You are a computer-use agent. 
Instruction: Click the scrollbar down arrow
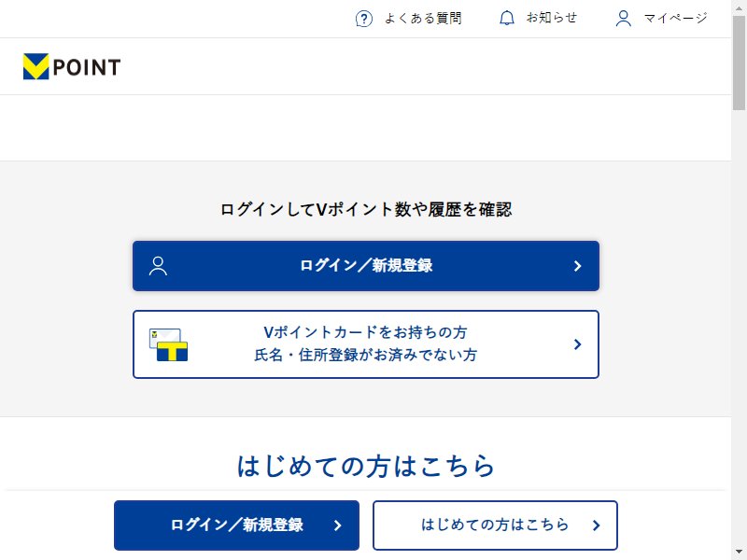pyautogui.click(x=740, y=553)
